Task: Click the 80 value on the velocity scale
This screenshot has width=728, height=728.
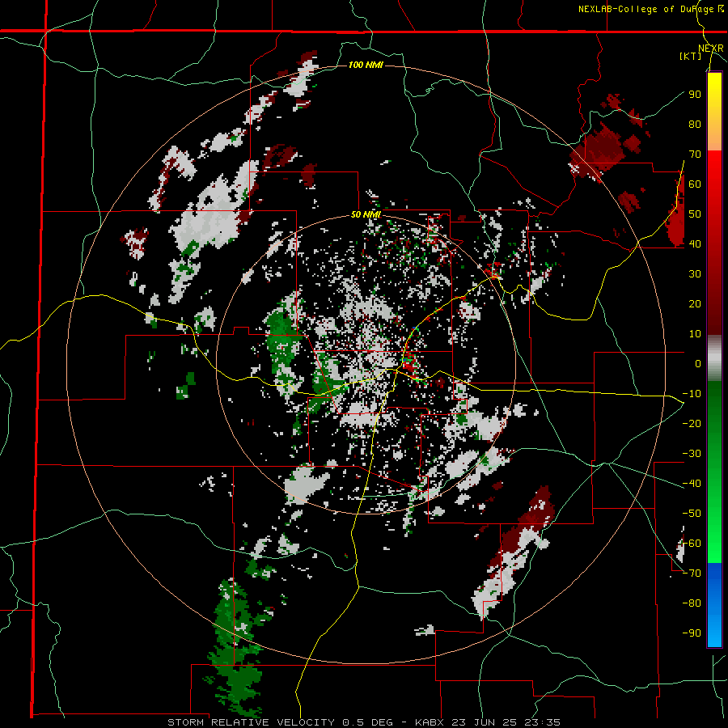Action: (695, 124)
